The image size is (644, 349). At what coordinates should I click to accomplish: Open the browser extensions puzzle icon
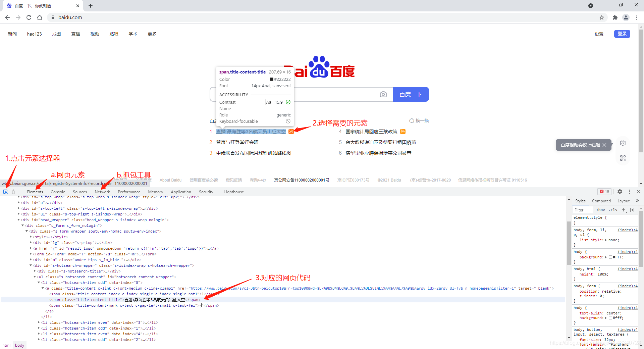[615, 17]
